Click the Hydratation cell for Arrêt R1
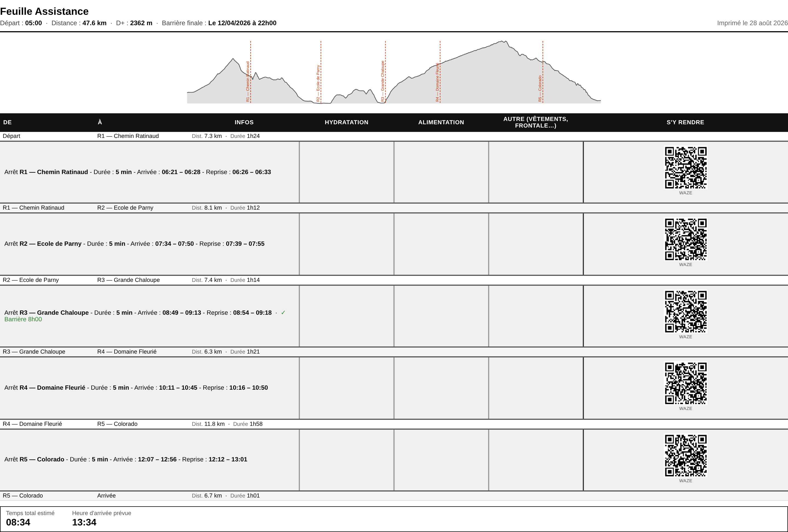 347,172
